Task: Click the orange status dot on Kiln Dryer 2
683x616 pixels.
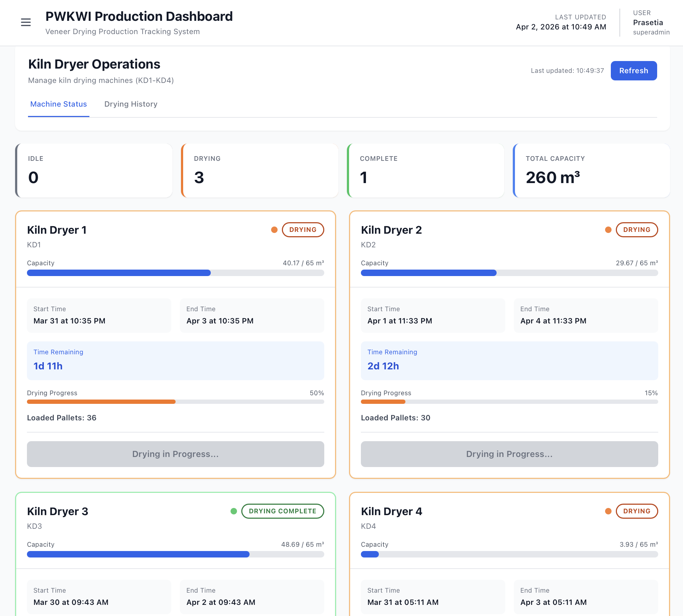Action: coord(608,230)
